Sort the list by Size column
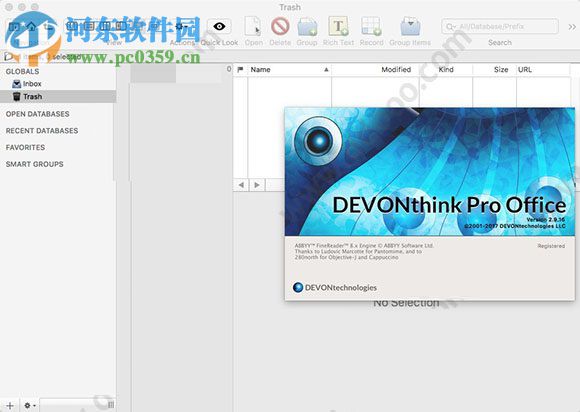This screenshot has height=412, width=580. point(501,70)
